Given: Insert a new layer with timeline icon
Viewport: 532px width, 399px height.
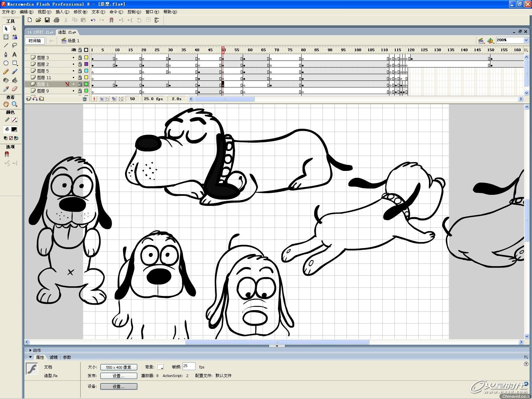Looking at the screenshot, I should 29,98.
